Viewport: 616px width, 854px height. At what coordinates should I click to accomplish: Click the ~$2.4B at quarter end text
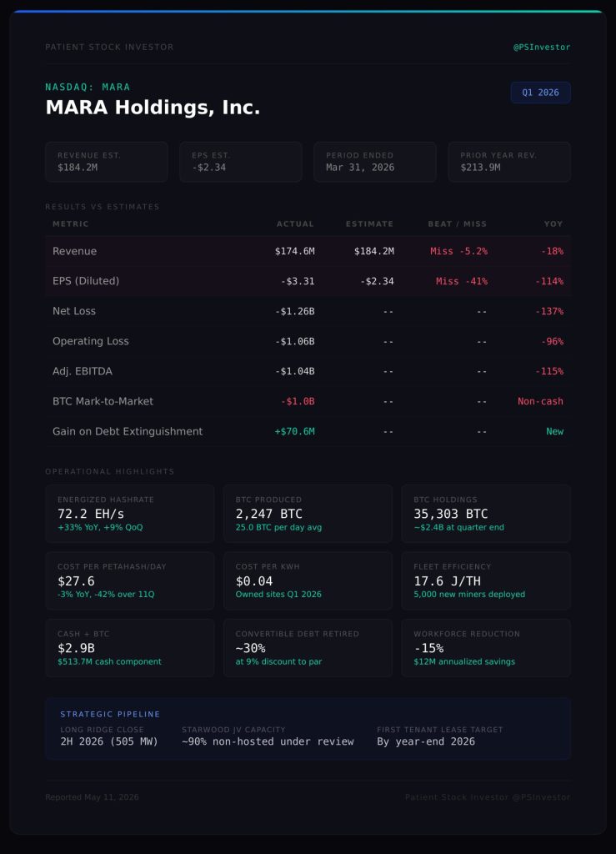pos(458,527)
